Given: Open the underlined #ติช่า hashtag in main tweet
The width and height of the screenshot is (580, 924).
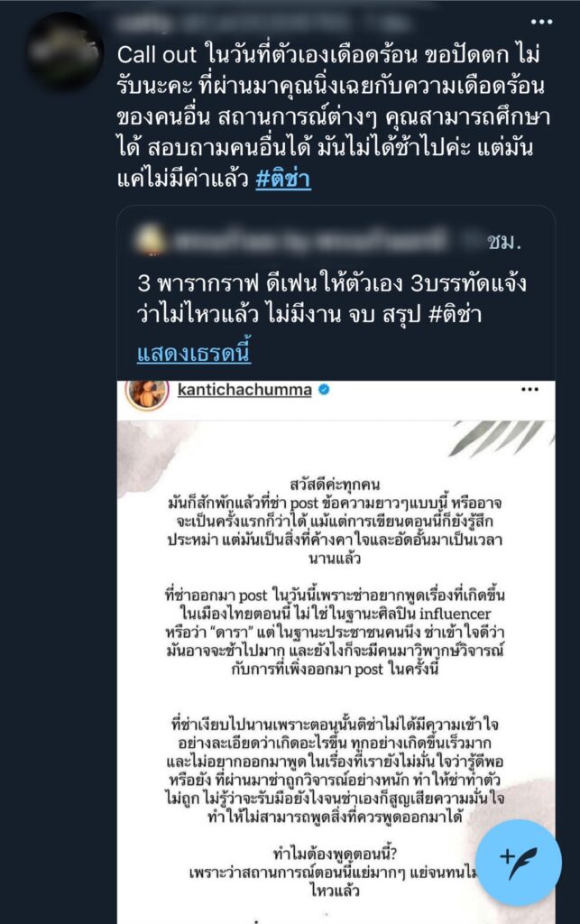Looking at the screenshot, I should [283, 179].
